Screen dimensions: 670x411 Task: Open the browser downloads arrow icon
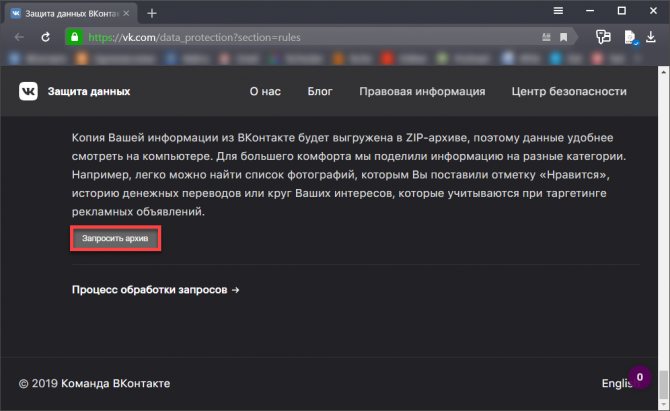coord(650,37)
